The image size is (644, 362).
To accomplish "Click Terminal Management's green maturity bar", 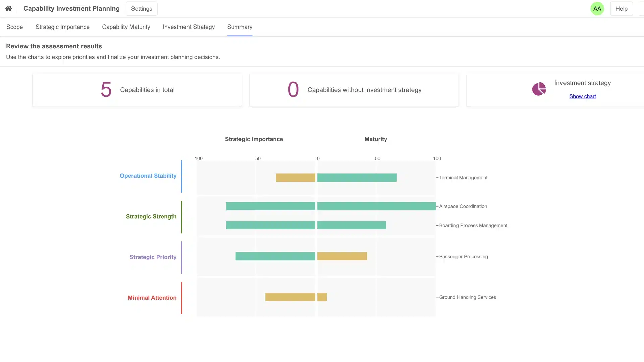I will pos(357,178).
